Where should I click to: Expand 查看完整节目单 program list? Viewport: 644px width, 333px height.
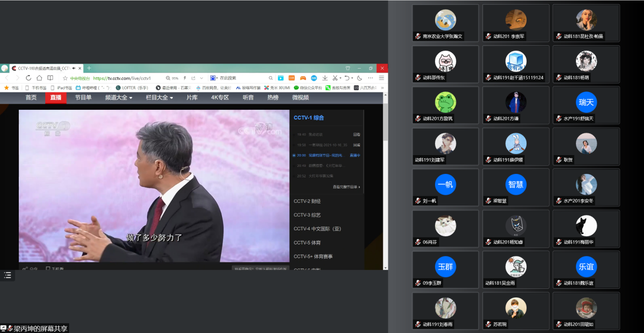[346, 187]
